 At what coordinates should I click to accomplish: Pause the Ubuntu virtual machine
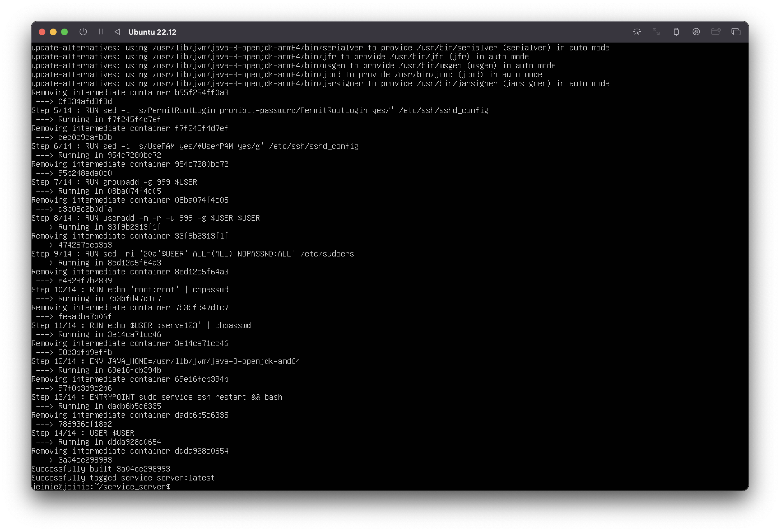point(101,32)
